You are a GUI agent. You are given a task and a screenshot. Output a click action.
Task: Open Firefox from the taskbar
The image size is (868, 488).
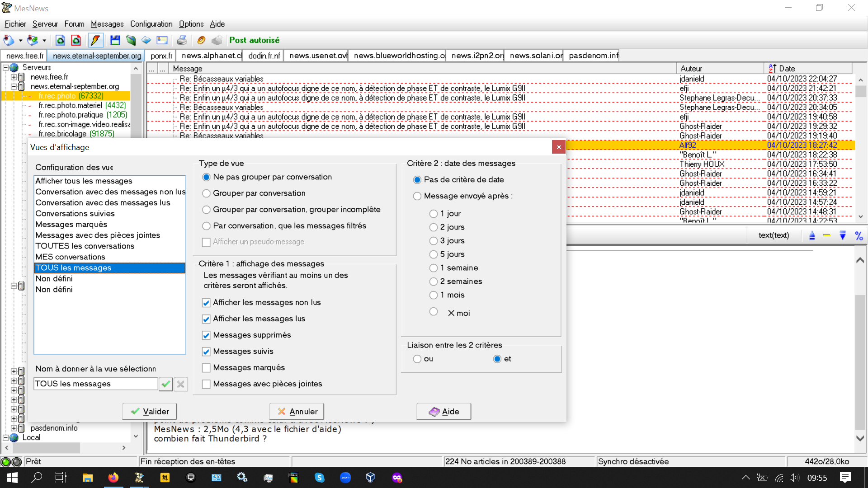click(x=113, y=478)
